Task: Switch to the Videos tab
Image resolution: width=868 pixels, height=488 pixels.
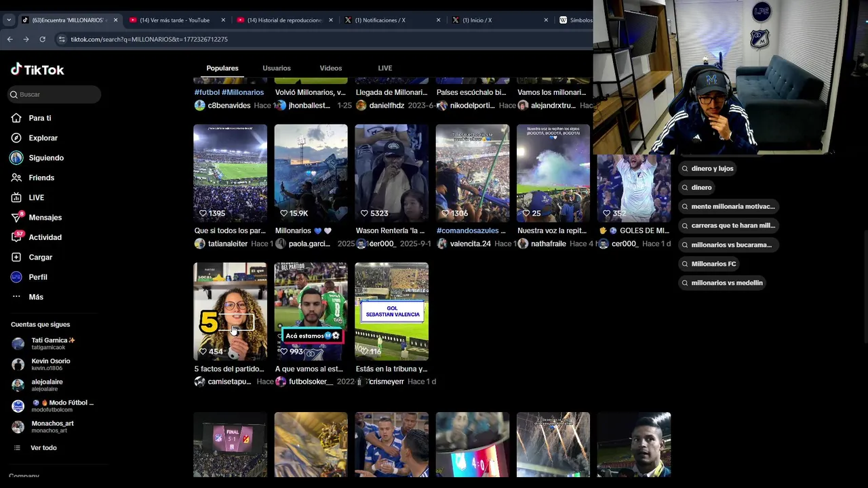Action: coord(331,68)
